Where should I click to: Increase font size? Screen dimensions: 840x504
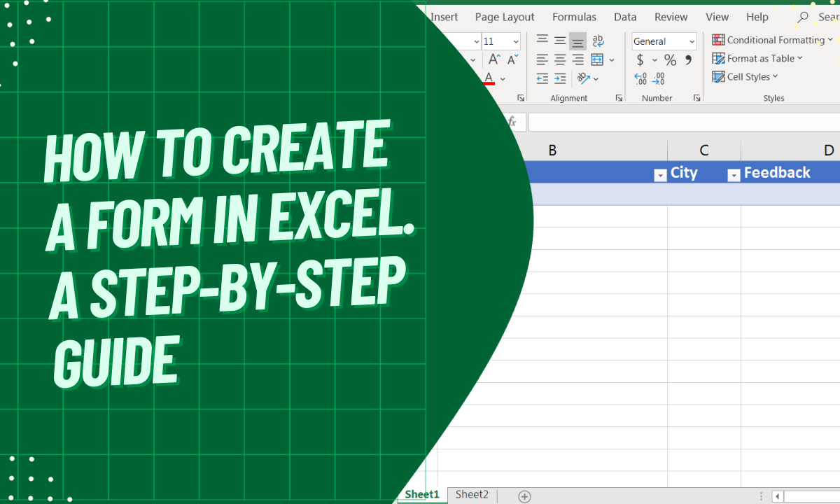coord(494,59)
